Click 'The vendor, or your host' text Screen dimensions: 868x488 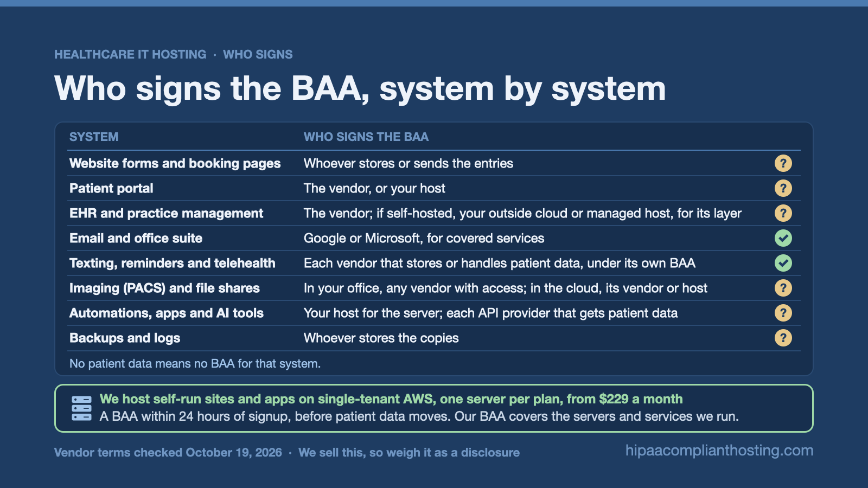374,189
